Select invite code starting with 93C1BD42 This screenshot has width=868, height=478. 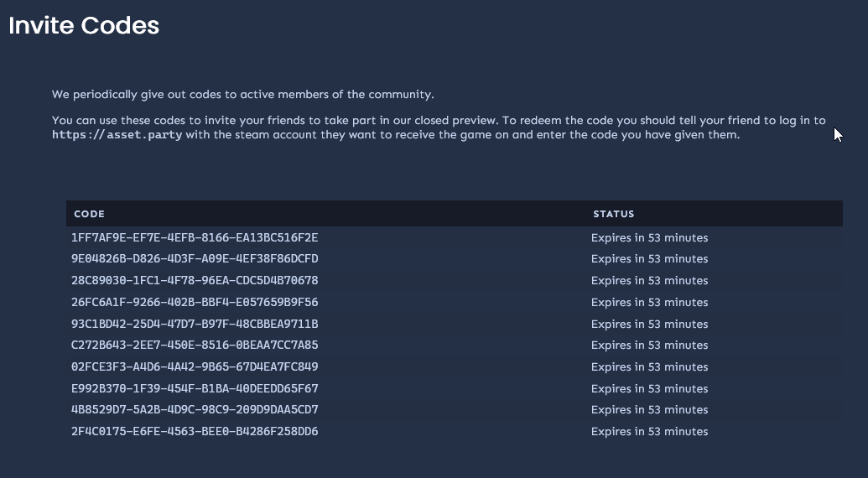(195, 324)
